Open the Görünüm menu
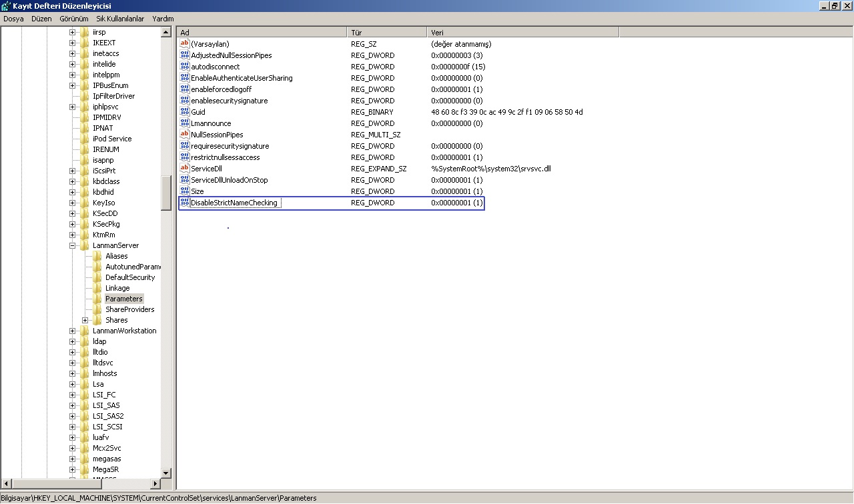The height and width of the screenshot is (504, 854). point(74,19)
